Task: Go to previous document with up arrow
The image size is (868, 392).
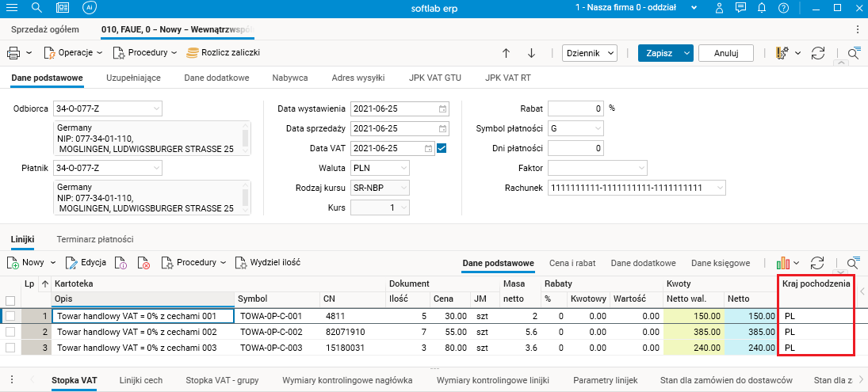Action: tap(506, 53)
